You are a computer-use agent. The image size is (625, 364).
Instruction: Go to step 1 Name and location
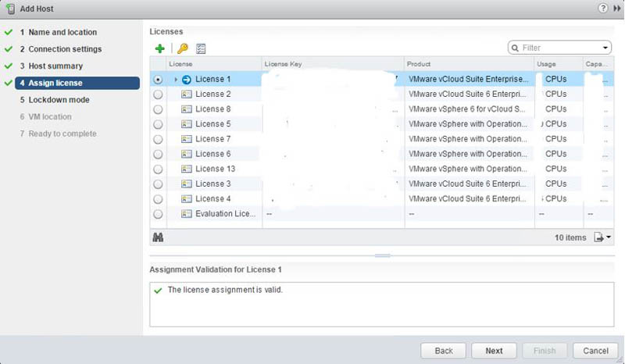[x=59, y=32]
